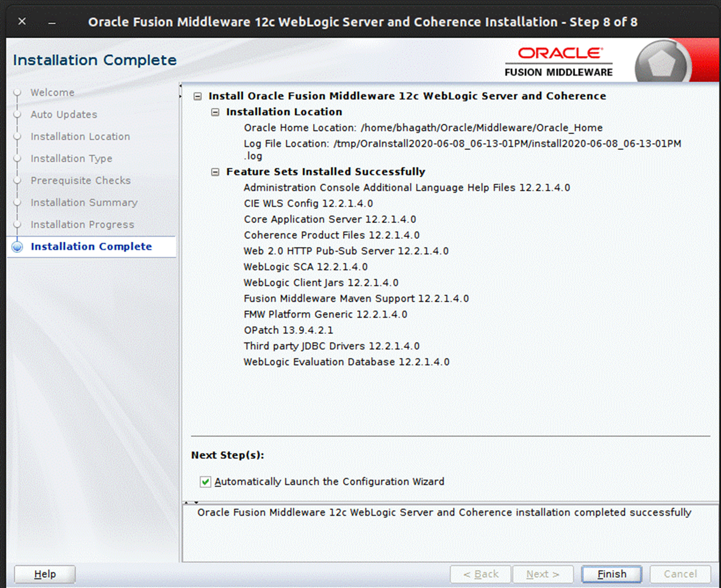Click the Cancel button
The height and width of the screenshot is (588, 721).
click(x=680, y=574)
